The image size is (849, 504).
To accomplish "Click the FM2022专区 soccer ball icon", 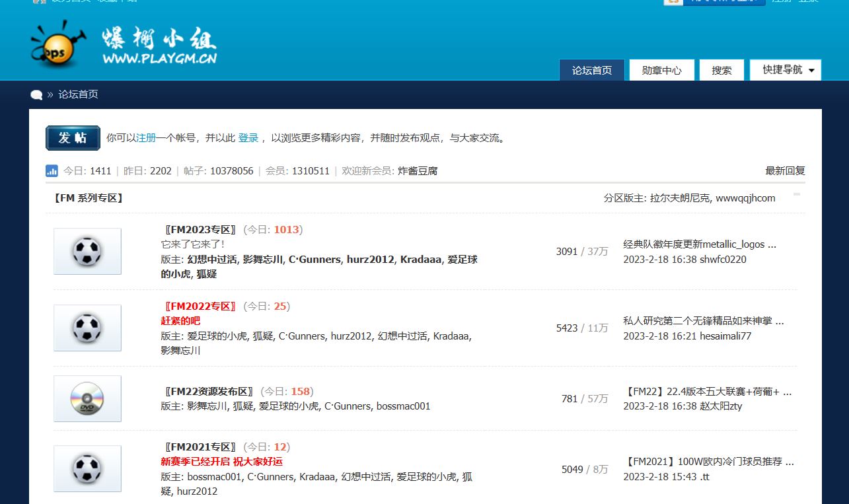I will [87, 328].
